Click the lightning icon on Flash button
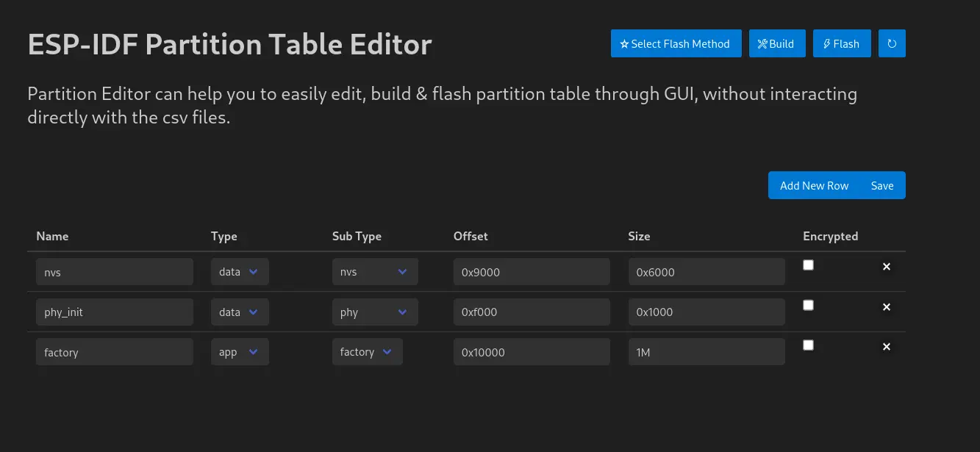This screenshot has width=980, height=452. click(x=829, y=43)
